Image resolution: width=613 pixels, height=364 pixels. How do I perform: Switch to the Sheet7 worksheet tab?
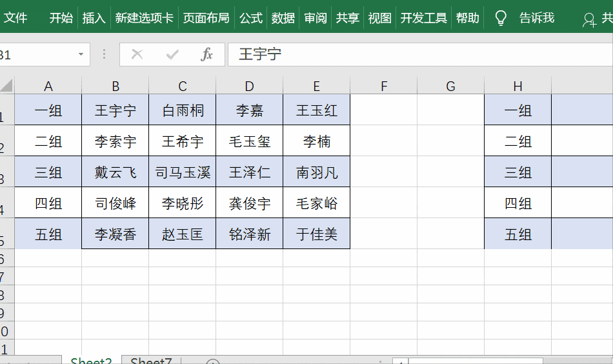pos(151,360)
